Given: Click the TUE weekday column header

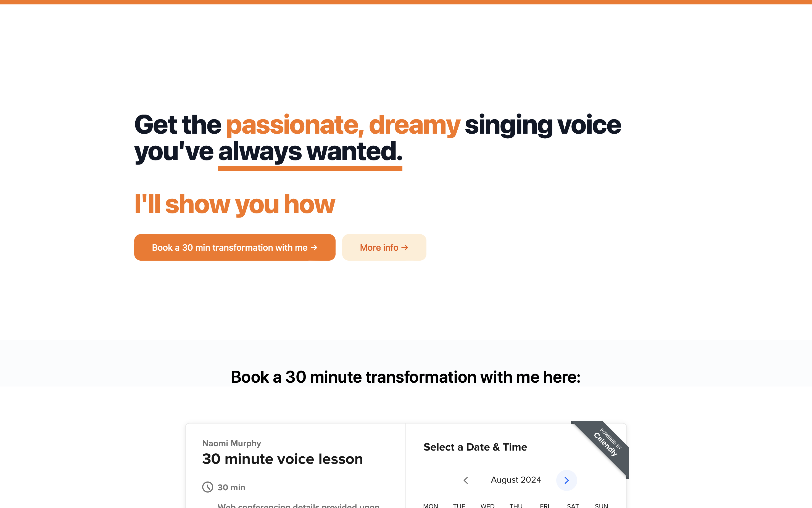Looking at the screenshot, I should point(459,505).
